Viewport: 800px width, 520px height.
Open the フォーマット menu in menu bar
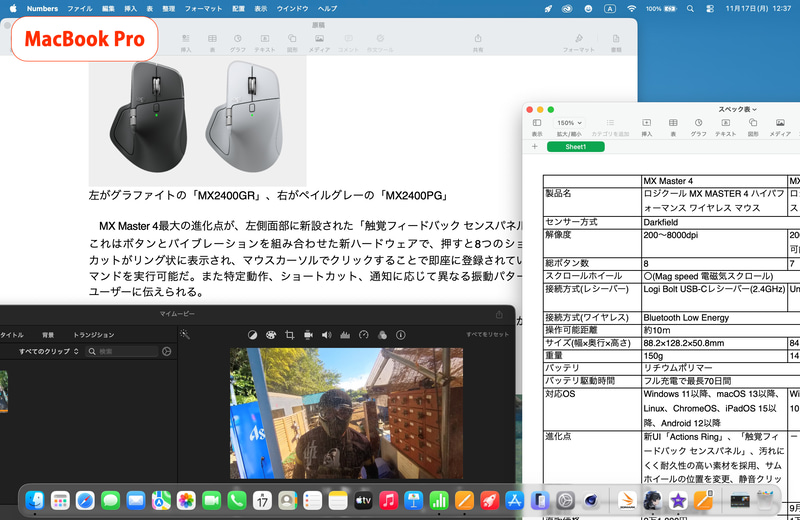coord(203,8)
